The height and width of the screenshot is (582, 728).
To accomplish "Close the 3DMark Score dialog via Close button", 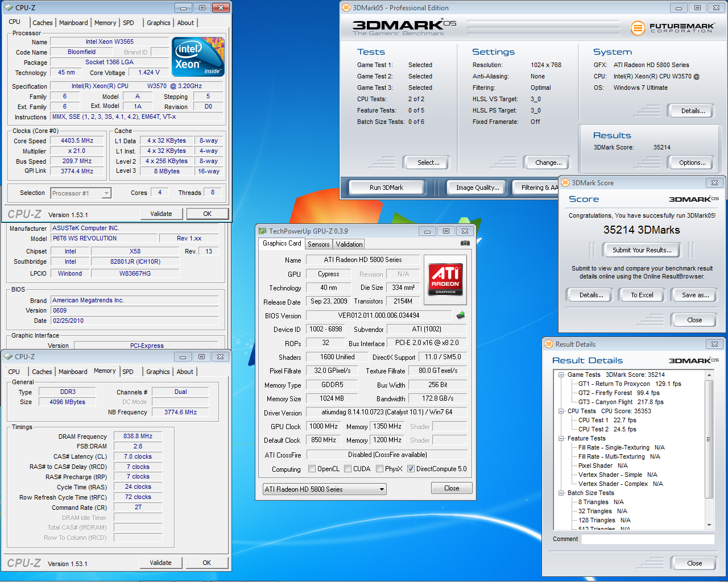I will 694,320.
